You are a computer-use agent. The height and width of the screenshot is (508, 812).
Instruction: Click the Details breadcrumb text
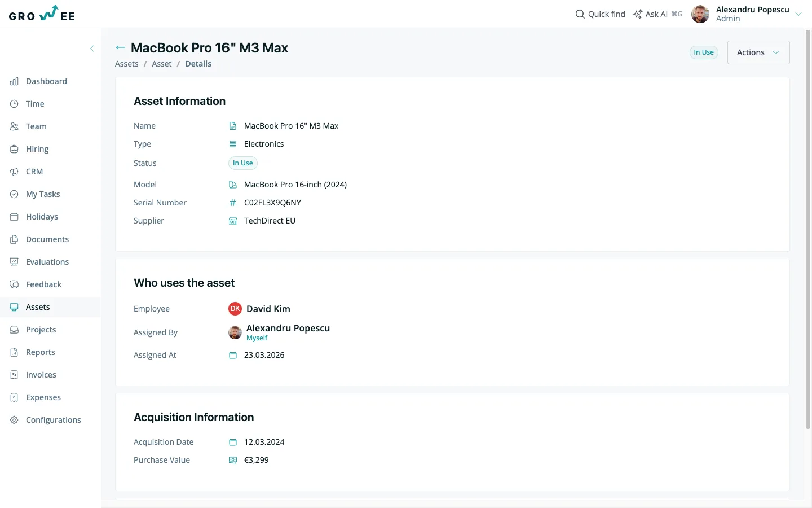(198, 64)
